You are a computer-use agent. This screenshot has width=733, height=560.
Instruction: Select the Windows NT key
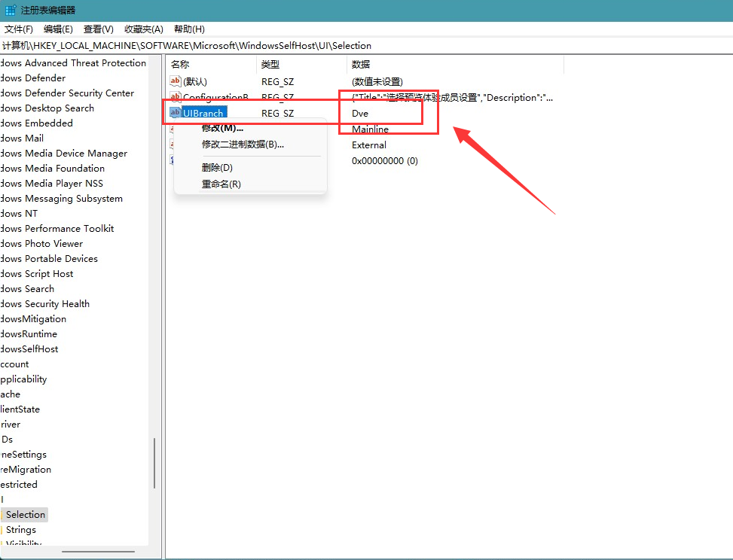point(19,214)
